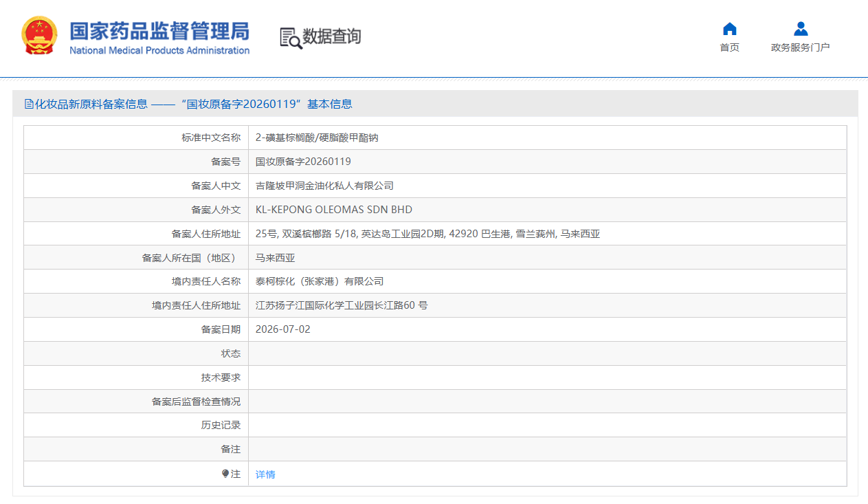
Task: Click the 境内责任人住所地址 label
Action: point(197,305)
